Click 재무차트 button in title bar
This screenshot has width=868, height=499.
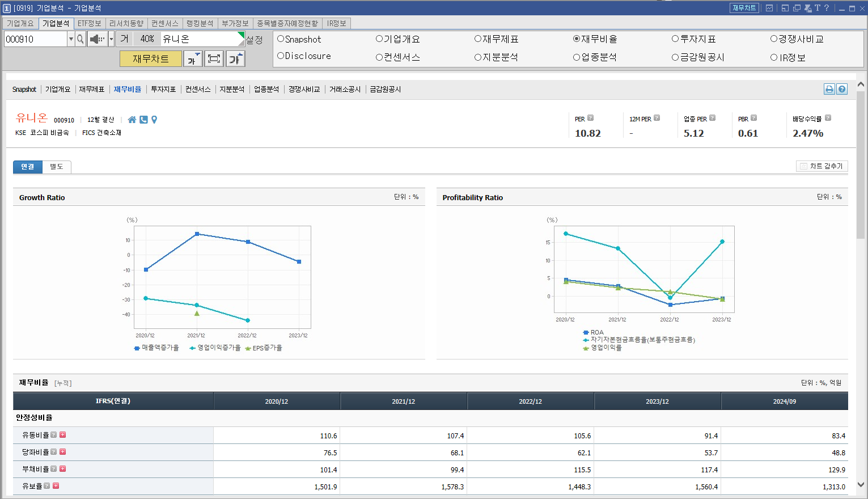click(x=744, y=8)
